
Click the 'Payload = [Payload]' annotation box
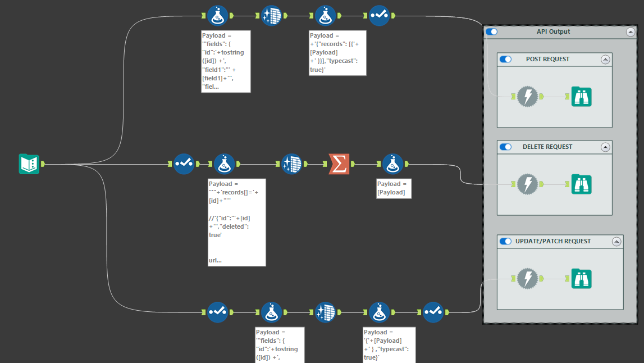click(394, 188)
